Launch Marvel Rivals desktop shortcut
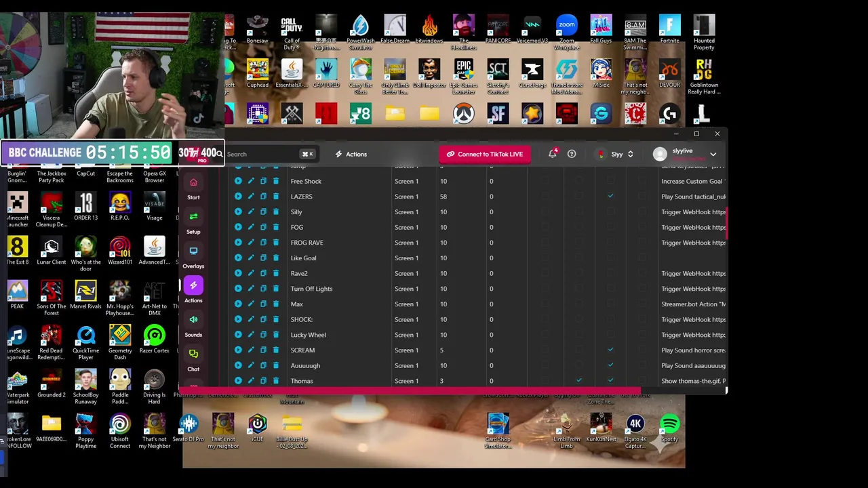 (x=85, y=295)
